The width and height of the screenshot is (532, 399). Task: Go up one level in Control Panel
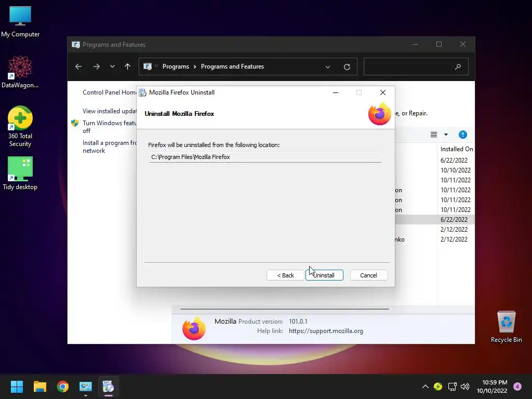point(128,66)
